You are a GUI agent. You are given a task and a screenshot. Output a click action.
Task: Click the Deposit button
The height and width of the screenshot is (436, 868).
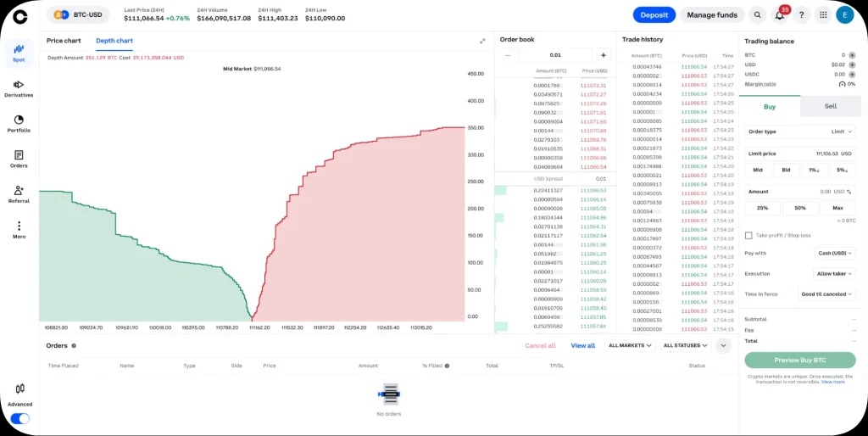point(654,14)
